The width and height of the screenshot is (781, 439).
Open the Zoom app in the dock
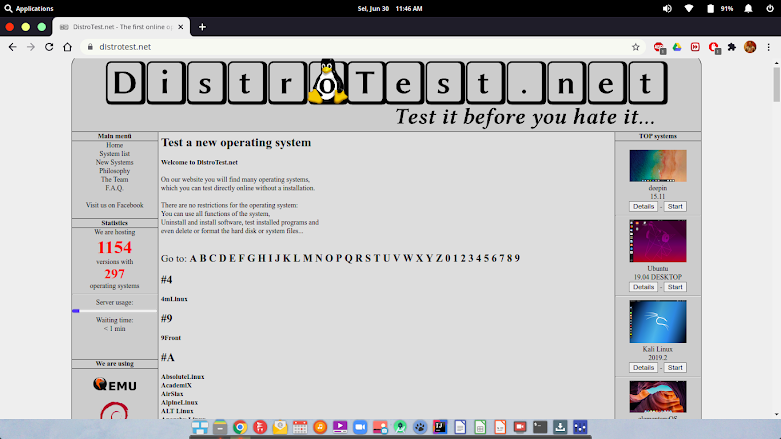[360, 427]
